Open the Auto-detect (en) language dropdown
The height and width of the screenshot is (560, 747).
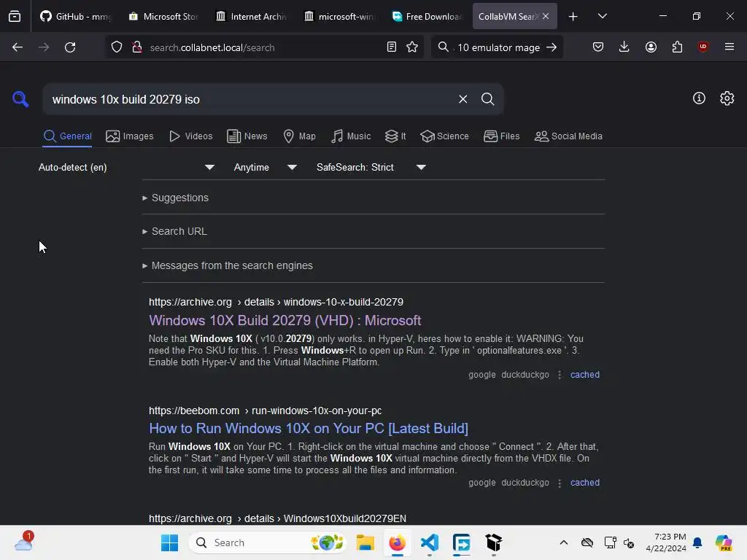(x=126, y=168)
